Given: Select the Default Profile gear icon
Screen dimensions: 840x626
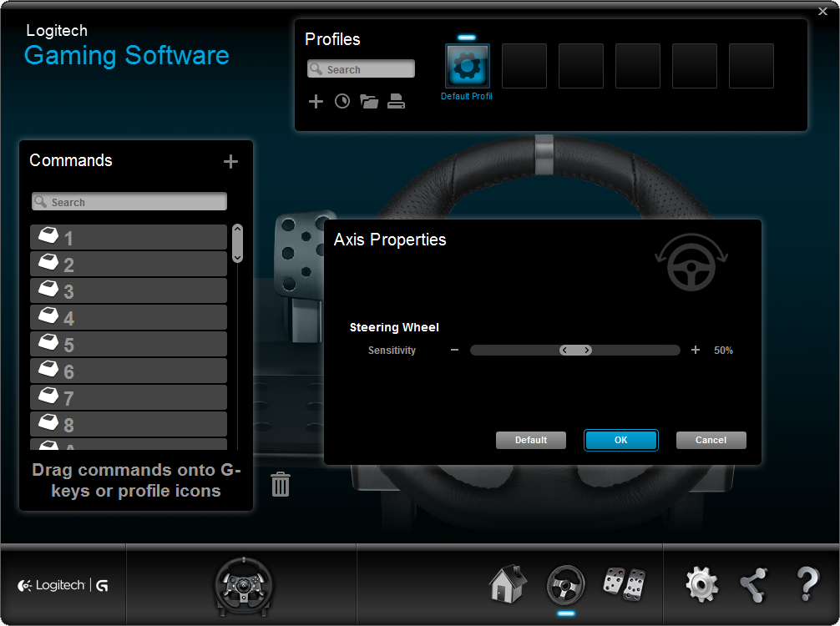Looking at the screenshot, I should click(x=467, y=66).
